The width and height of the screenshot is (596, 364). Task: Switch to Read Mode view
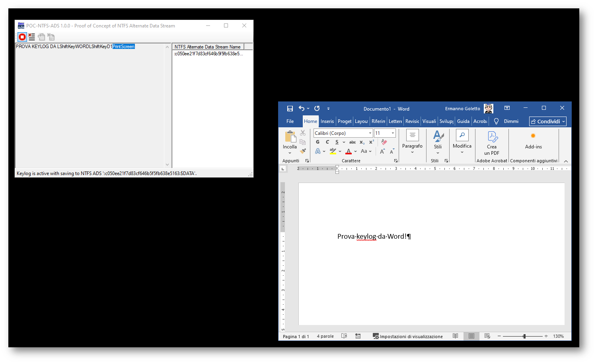click(456, 336)
